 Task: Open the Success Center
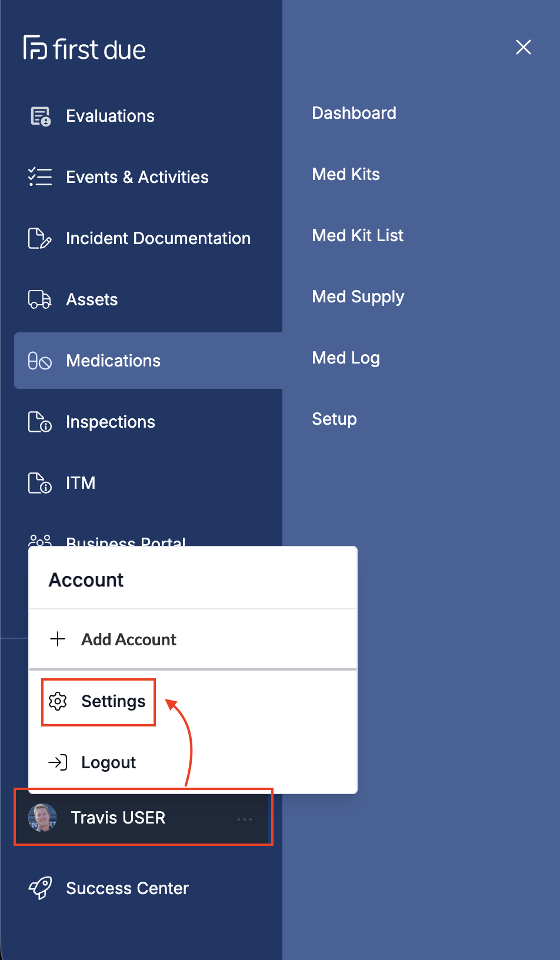127,888
